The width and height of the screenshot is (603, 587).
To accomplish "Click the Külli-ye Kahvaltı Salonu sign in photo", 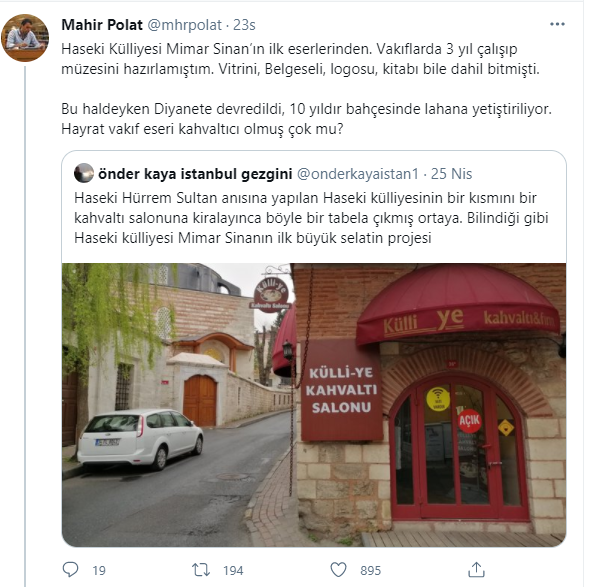I will pos(341,390).
